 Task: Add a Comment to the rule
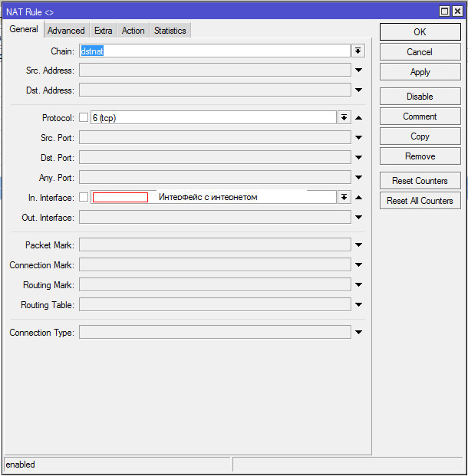[x=420, y=117]
